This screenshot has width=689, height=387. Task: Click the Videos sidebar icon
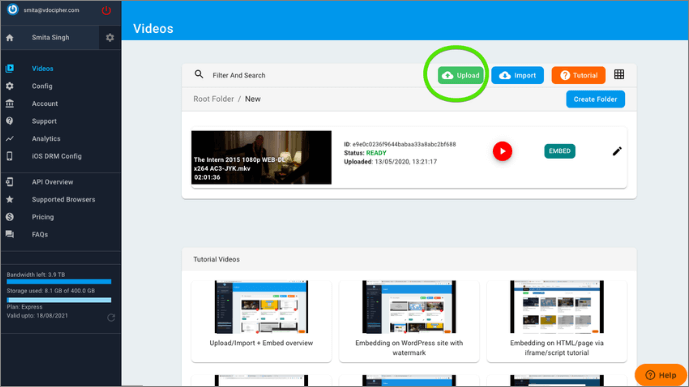[x=10, y=69]
